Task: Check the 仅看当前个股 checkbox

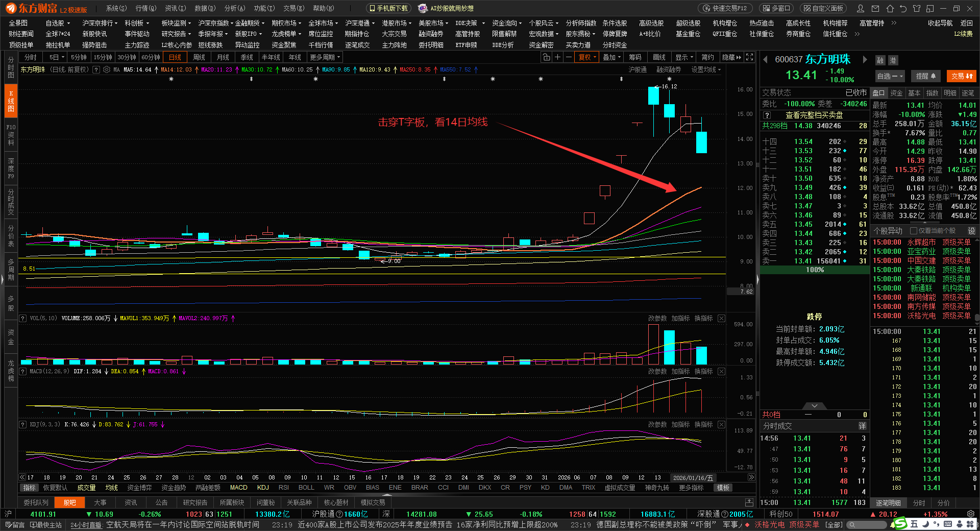Action: pyautogui.click(x=914, y=231)
